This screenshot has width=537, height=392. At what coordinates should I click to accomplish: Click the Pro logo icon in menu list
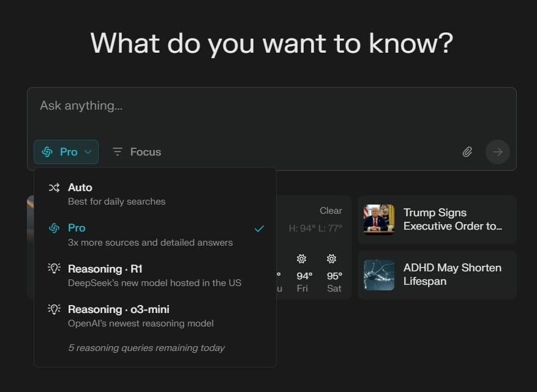(54, 228)
